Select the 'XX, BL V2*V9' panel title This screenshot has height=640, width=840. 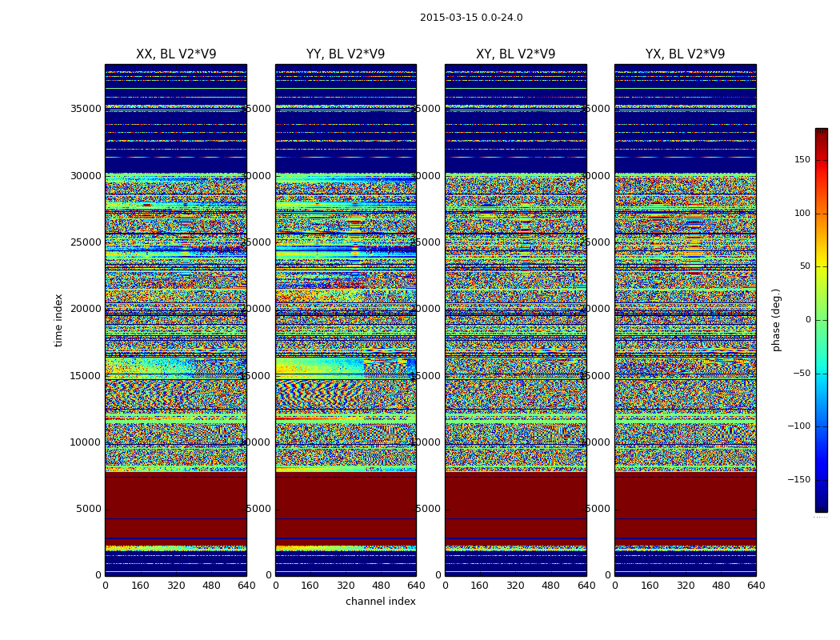pos(176,54)
